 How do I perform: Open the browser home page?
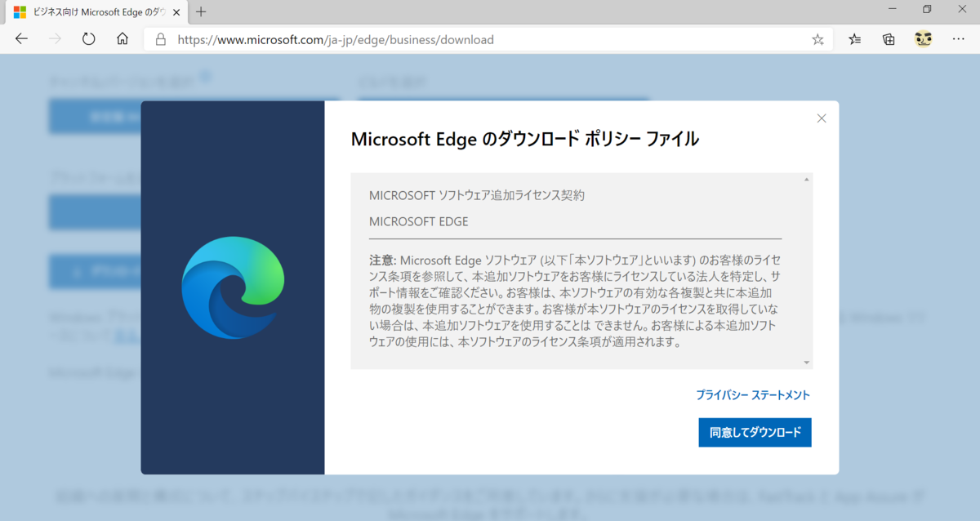point(122,39)
